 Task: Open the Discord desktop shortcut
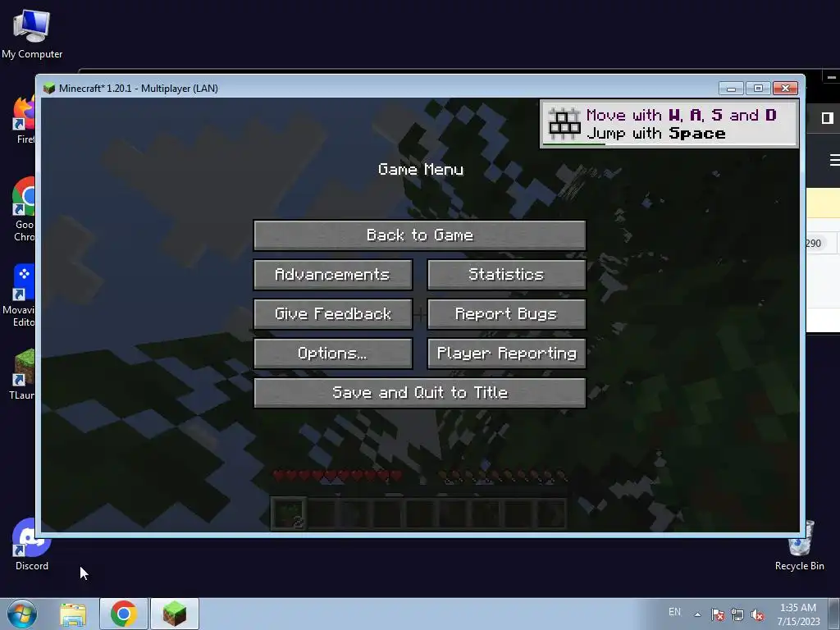click(x=32, y=545)
